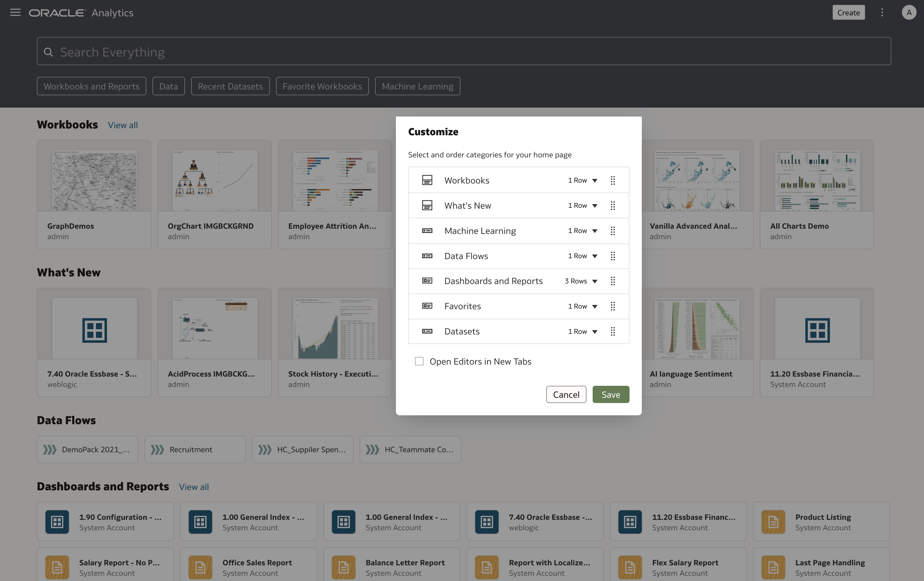Select the Favorite Workbooks filter chip
Viewport: 924px width, 581px height.
click(322, 86)
